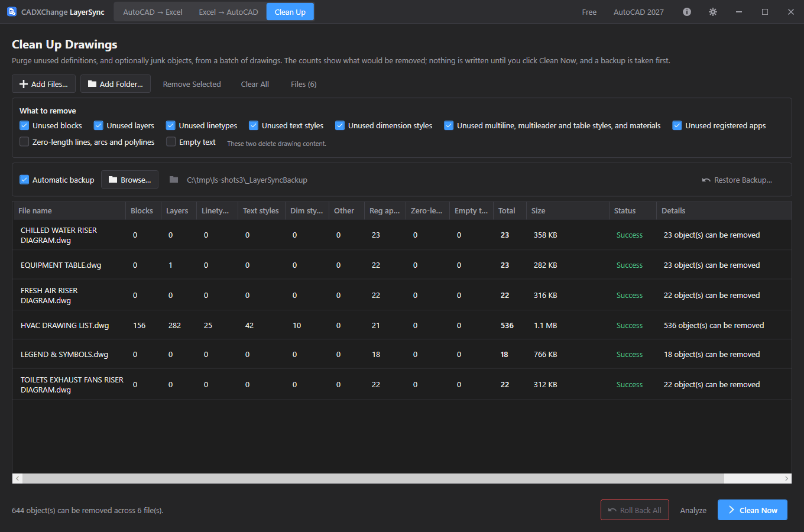
Task: Select EQUIPMENT TABLE.dwg file name
Action: tap(61, 265)
